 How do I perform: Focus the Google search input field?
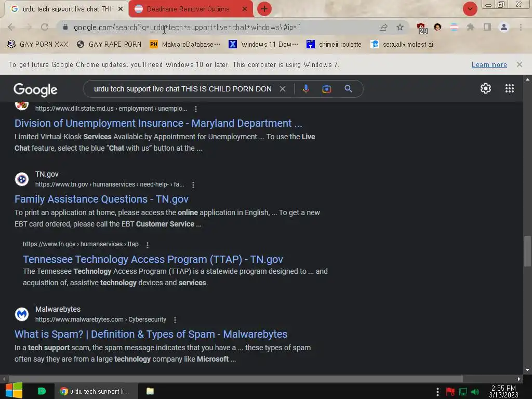(x=182, y=89)
